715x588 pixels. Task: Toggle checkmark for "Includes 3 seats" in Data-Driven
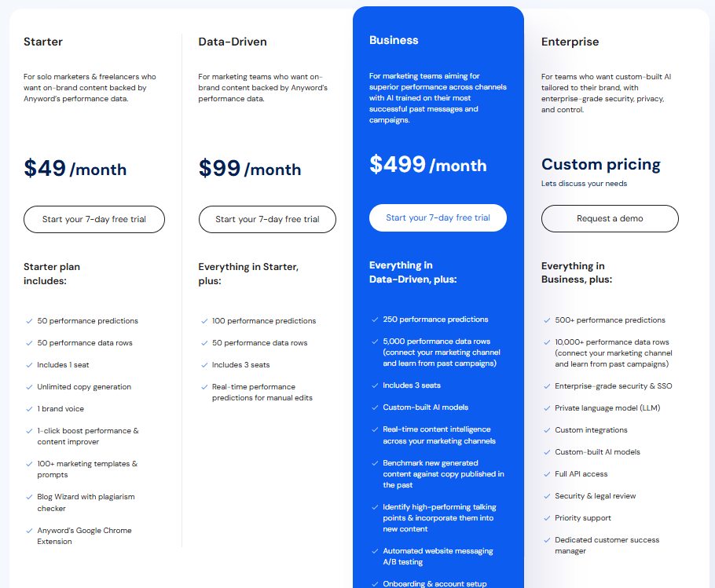pyautogui.click(x=203, y=364)
